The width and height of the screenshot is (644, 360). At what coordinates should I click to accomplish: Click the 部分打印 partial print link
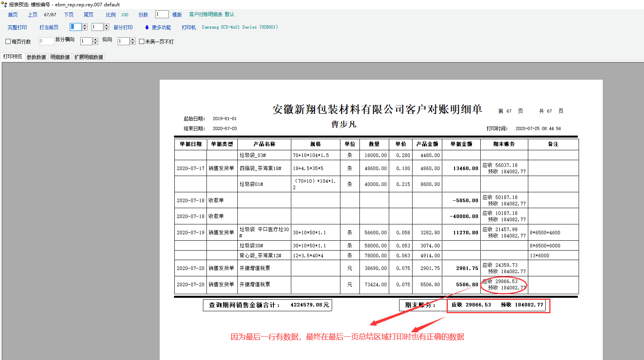(x=123, y=27)
